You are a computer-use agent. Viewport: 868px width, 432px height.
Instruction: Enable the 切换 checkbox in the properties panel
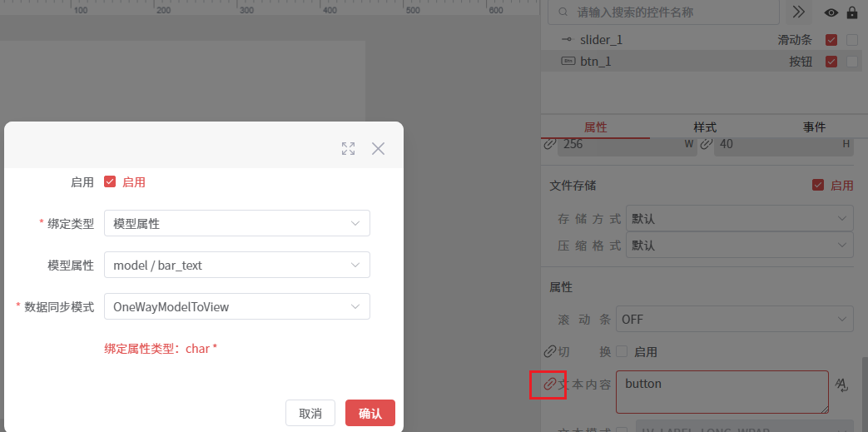click(622, 351)
